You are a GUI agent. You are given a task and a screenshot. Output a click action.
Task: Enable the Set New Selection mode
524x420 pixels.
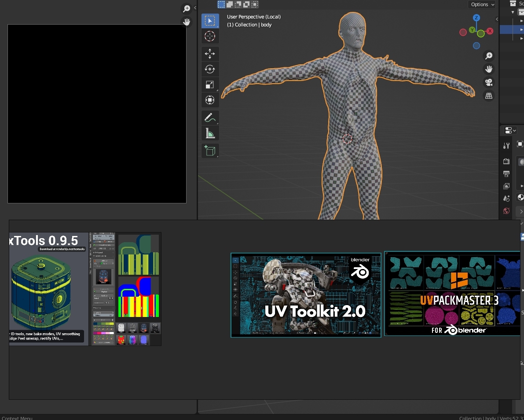tap(221, 4)
